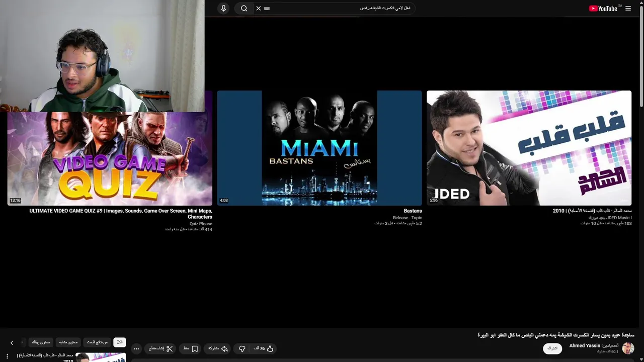
Task: Save the video with bookmark icon
Action: [191, 348]
